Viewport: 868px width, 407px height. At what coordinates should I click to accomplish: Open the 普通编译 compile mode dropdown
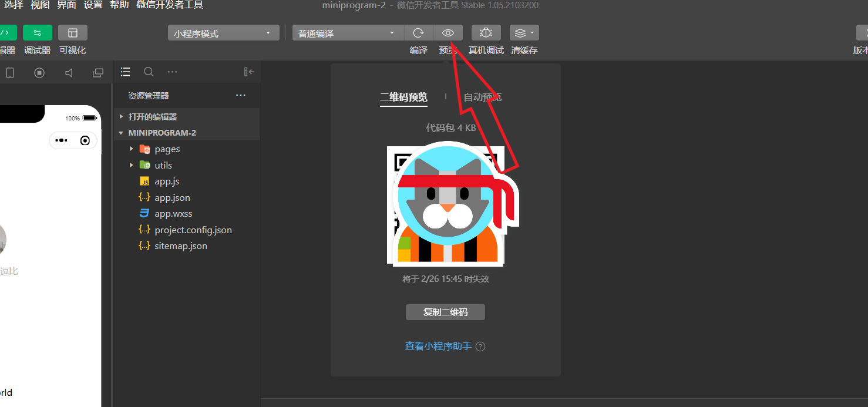click(348, 33)
